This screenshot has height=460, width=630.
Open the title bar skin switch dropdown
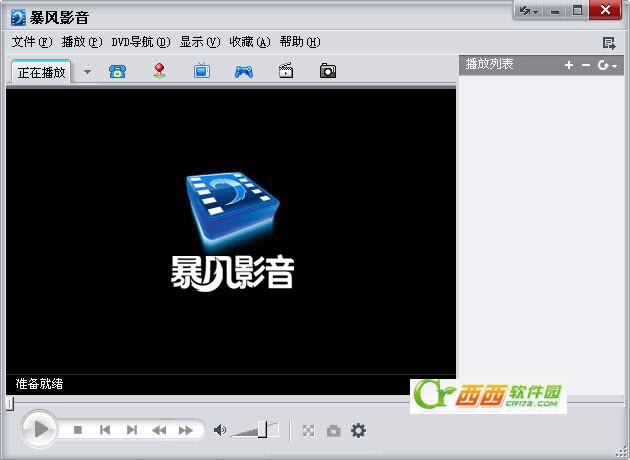529,11
